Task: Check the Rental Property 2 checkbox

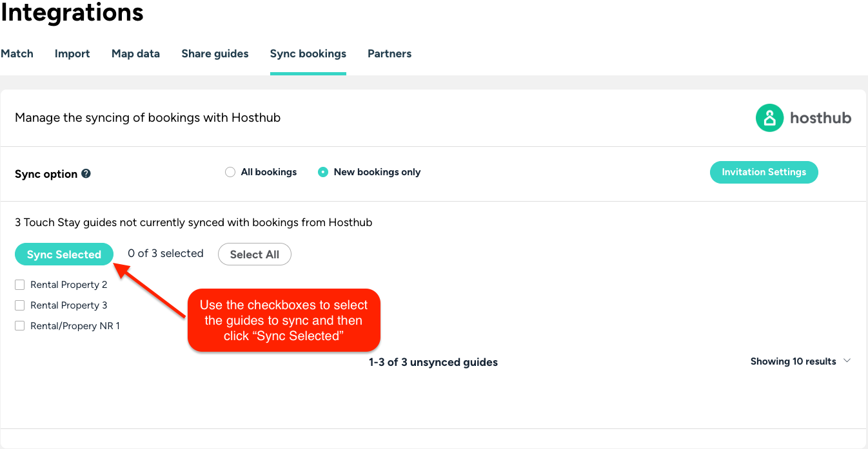Action: pyautogui.click(x=20, y=285)
